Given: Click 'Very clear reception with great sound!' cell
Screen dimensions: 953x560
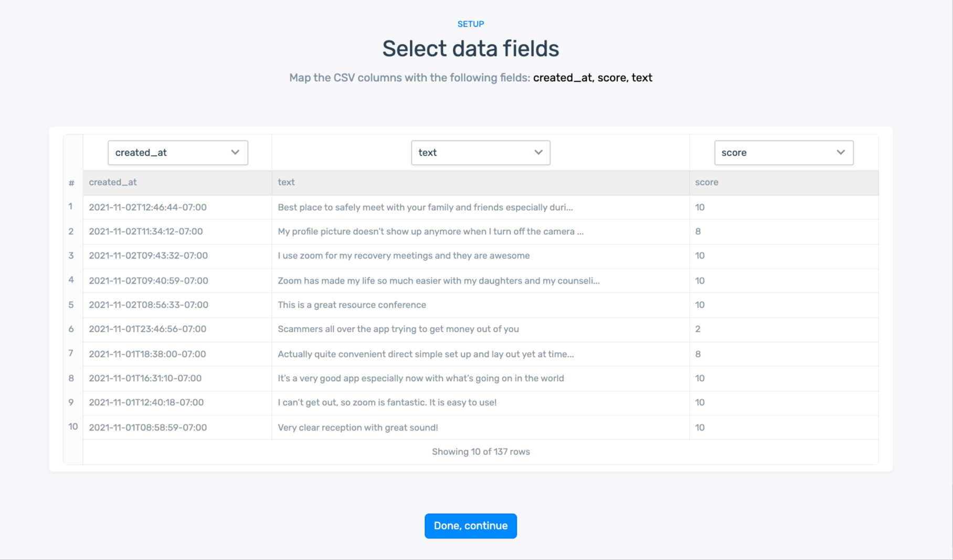Looking at the screenshot, I should (358, 427).
